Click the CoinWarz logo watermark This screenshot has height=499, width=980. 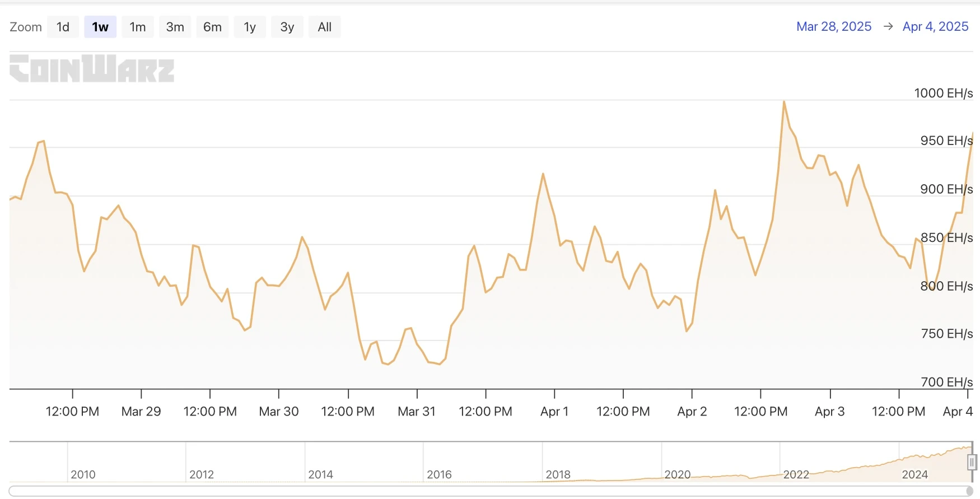[x=92, y=68]
